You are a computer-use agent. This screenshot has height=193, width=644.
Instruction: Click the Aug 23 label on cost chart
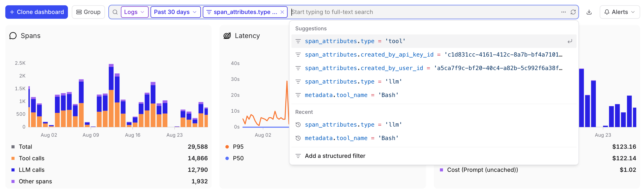pyautogui.click(x=603, y=135)
